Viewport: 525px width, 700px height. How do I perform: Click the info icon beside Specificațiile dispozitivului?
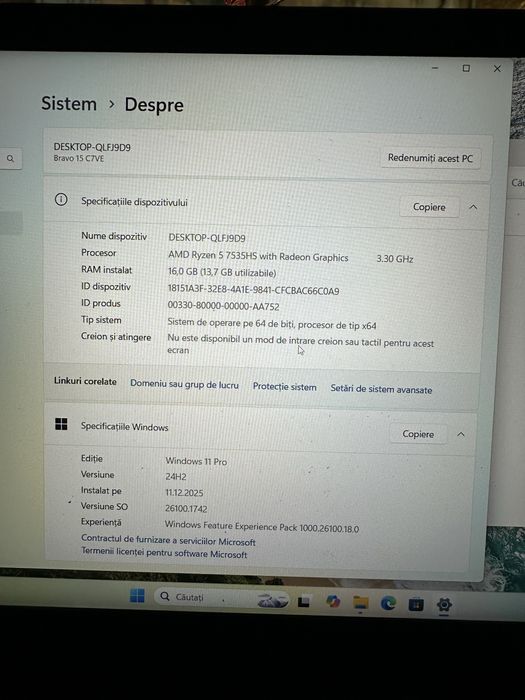(61, 200)
